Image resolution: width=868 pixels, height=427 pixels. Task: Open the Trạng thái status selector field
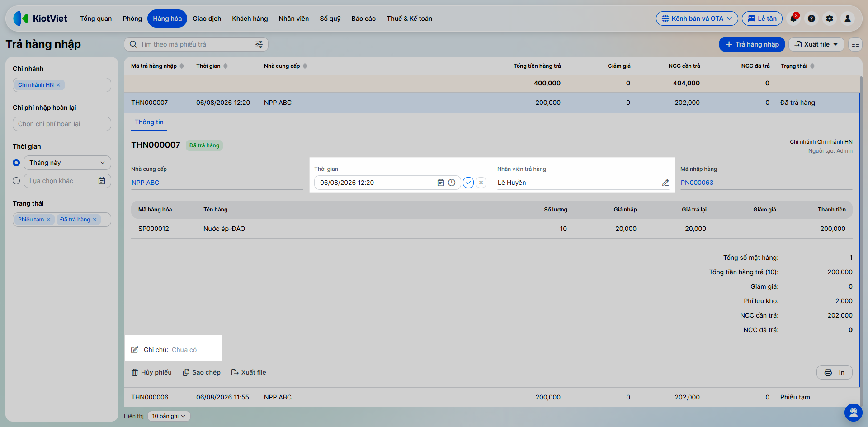point(62,220)
